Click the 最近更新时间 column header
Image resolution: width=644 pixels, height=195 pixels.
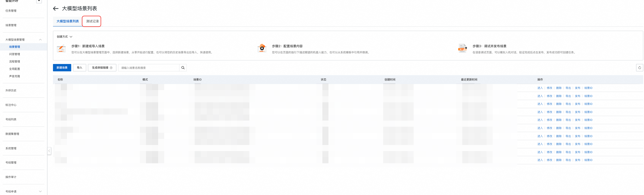(469, 79)
